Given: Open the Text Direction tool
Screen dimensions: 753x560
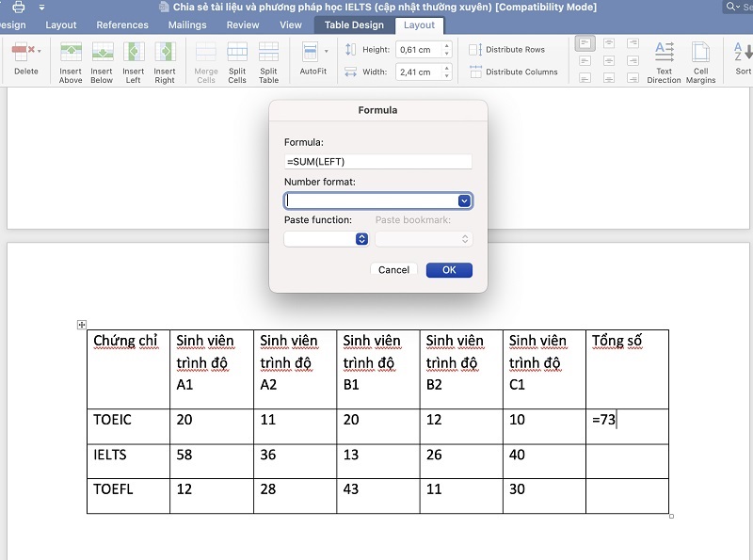Looking at the screenshot, I should coord(664,53).
